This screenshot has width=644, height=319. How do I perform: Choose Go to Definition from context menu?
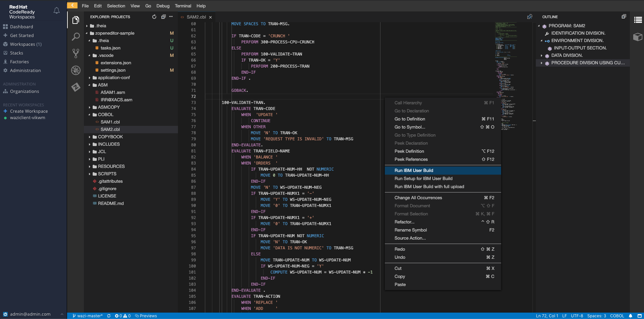coord(443,119)
